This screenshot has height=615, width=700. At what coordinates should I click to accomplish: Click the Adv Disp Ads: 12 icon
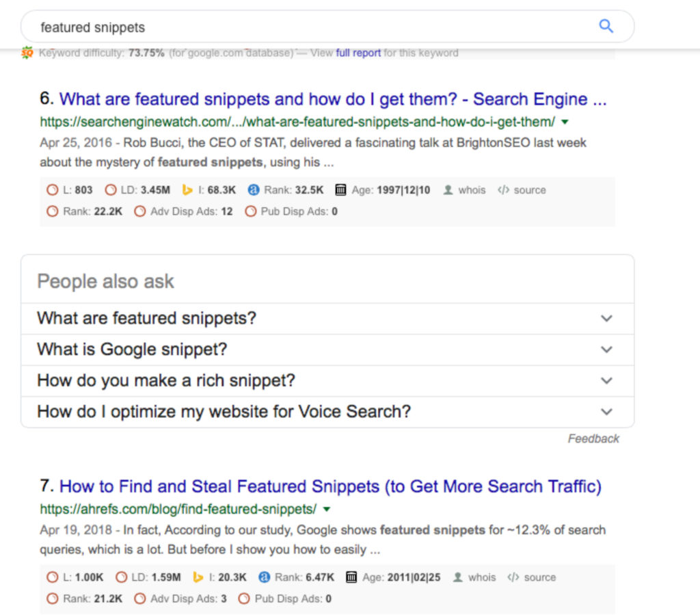139,211
